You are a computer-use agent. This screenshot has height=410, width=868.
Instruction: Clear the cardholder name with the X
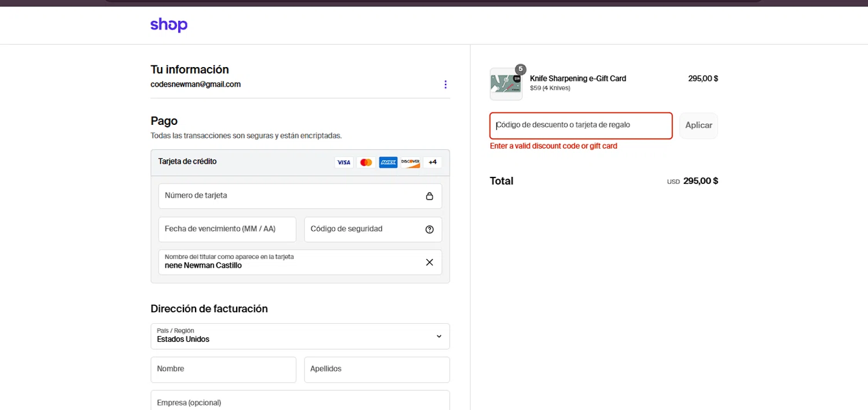tap(429, 262)
